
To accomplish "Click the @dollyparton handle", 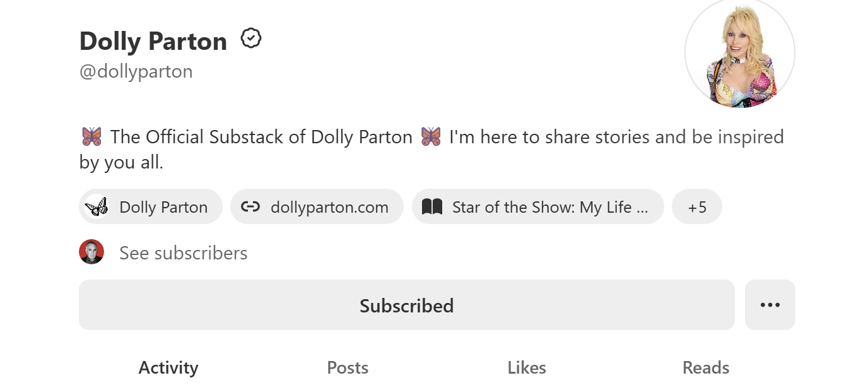I will pyautogui.click(x=136, y=71).
